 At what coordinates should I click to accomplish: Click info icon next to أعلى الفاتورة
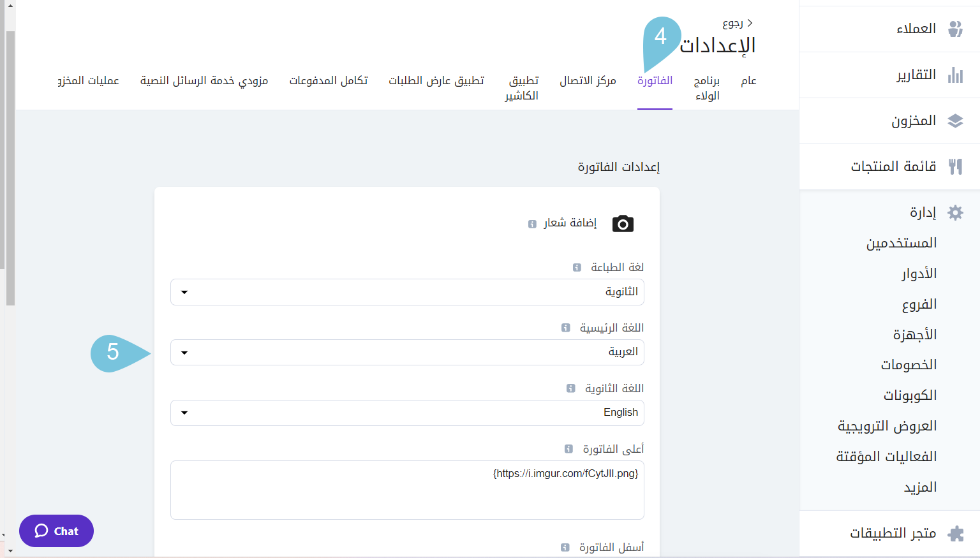click(568, 450)
